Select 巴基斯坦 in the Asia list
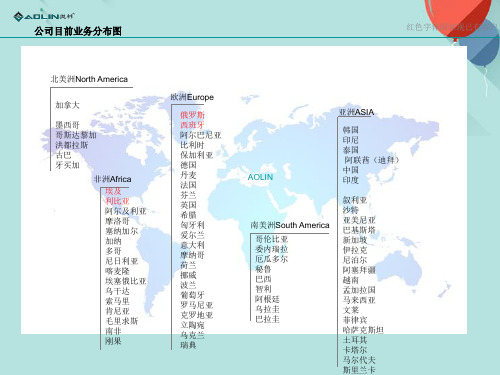Viewport: 500px width, 375px height. [x=359, y=230]
